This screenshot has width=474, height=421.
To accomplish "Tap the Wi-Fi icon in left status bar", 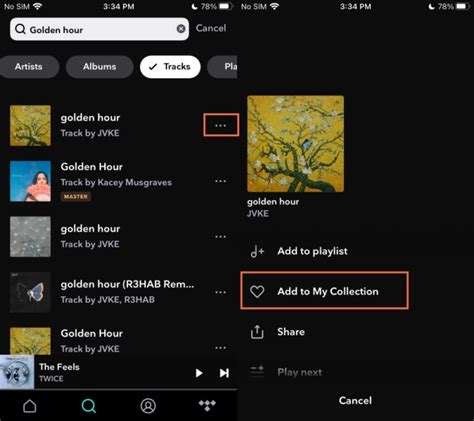I will pyautogui.click(x=38, y=6).
